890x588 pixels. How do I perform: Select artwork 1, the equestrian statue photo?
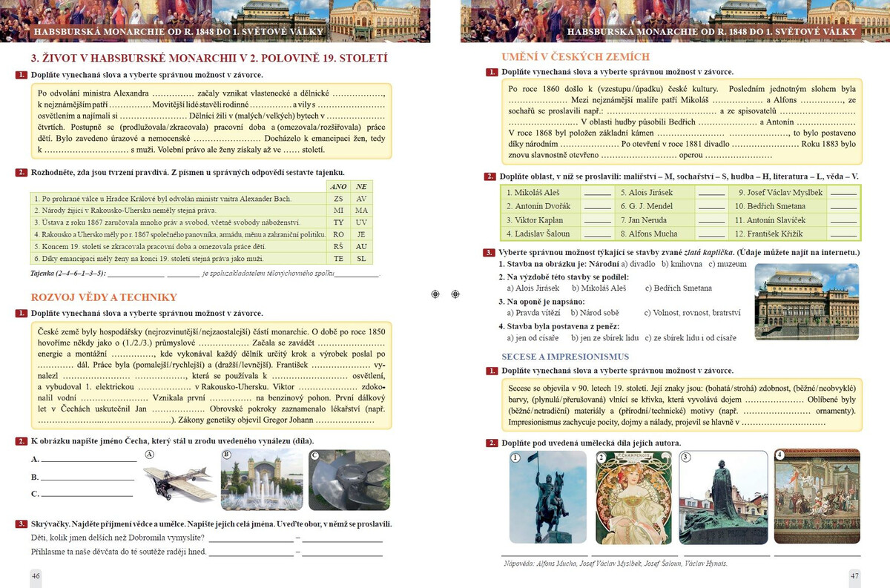click(x=548, y=497)
